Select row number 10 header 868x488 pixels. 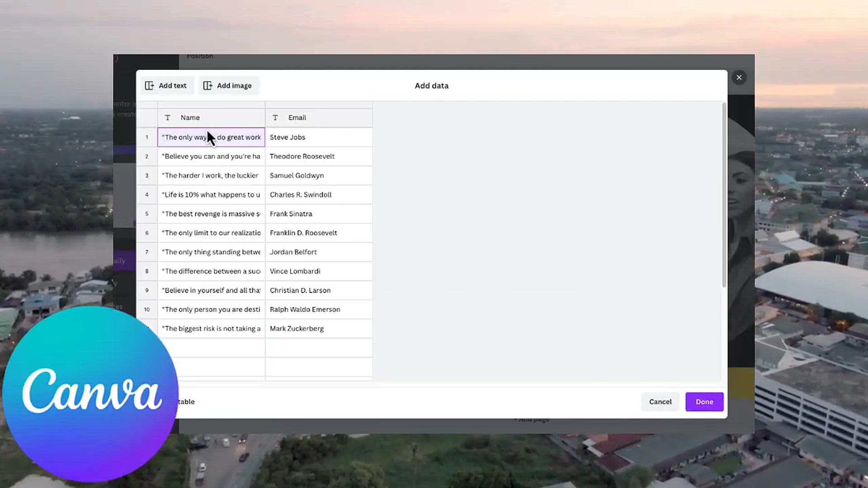click(x=147, y=310)
